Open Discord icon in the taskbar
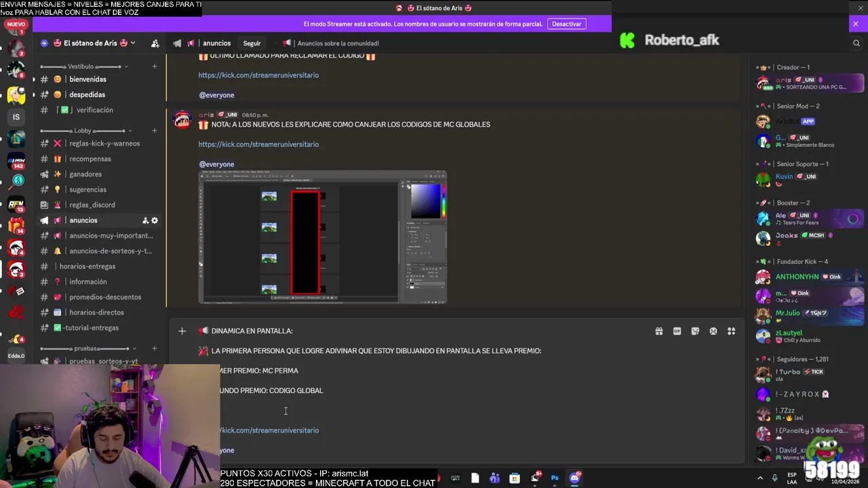868x488 pixels. 574,478
